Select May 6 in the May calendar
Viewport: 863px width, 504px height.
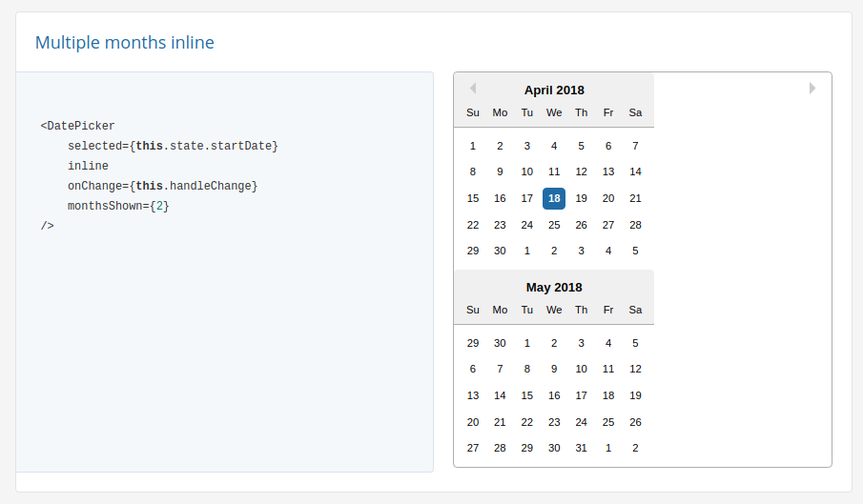(473, 369)
